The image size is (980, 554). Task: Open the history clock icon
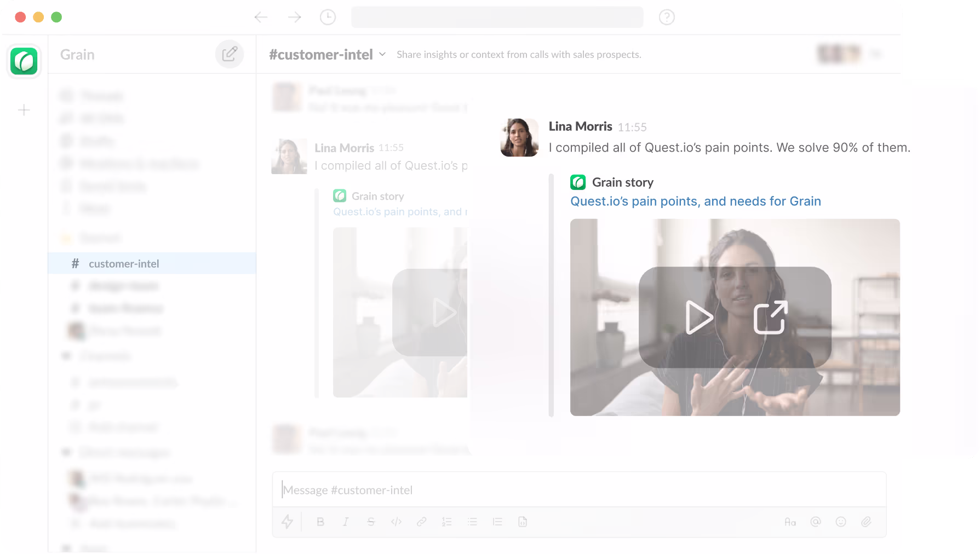(x=328, y=18)
